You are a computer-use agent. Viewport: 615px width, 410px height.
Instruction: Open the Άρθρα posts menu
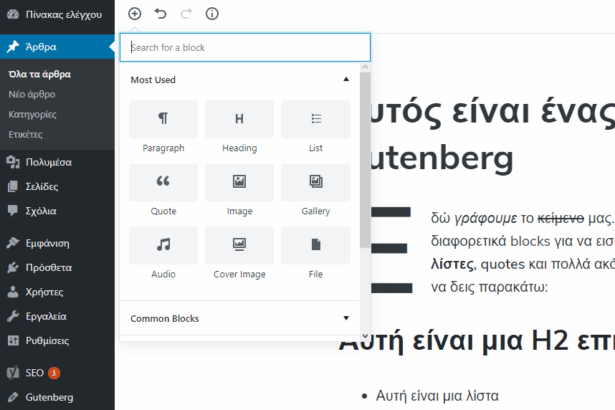click(57, 47)
